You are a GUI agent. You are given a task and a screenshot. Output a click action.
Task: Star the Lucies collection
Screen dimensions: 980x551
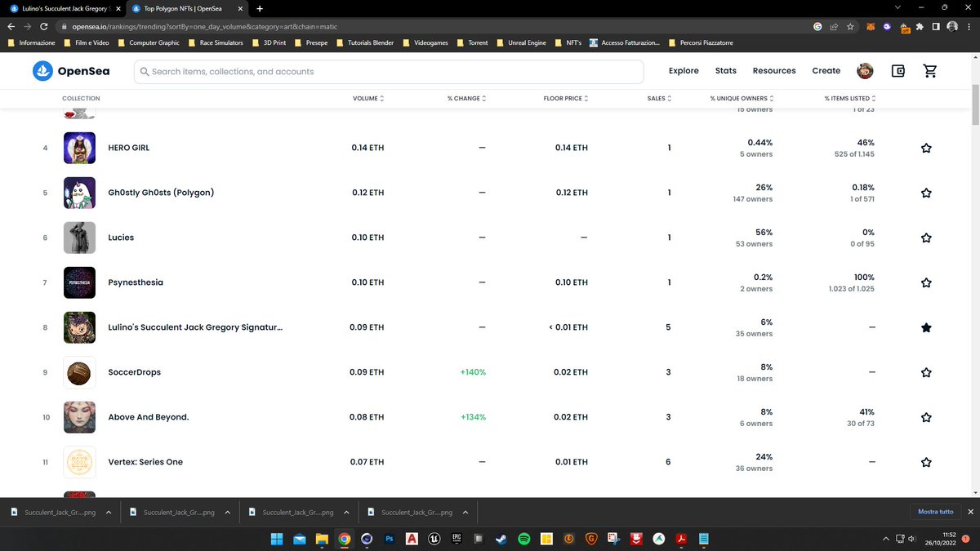[926, 238]
